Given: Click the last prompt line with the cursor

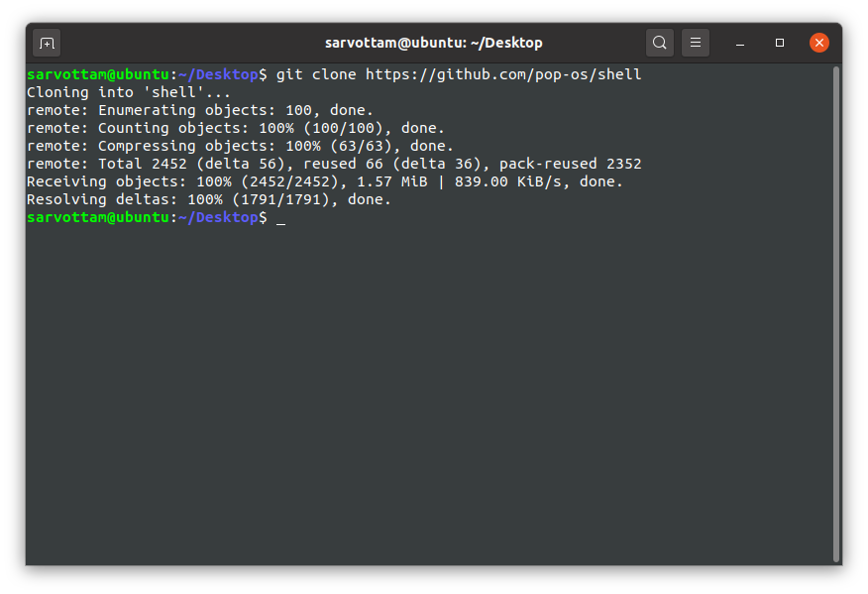Looking at the screenshot, I should [157, 217].
